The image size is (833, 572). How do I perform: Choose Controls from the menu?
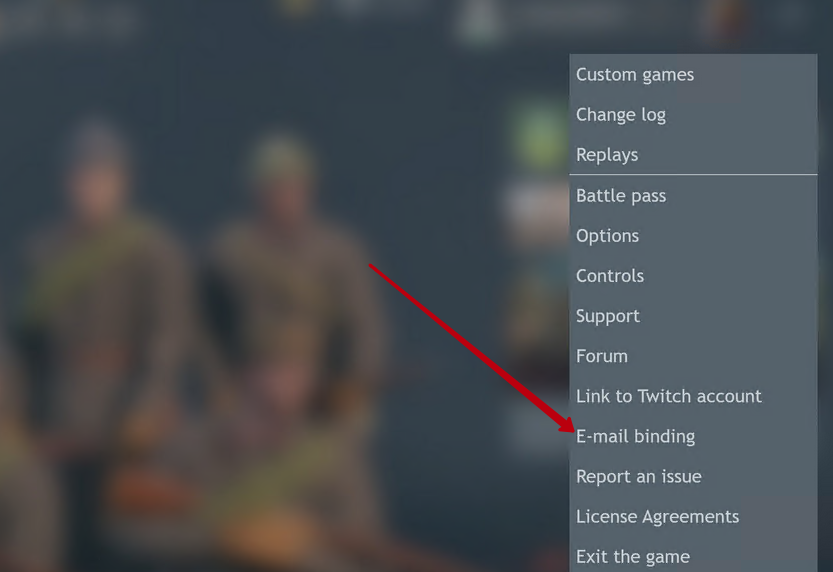click(x=693, y=276)
